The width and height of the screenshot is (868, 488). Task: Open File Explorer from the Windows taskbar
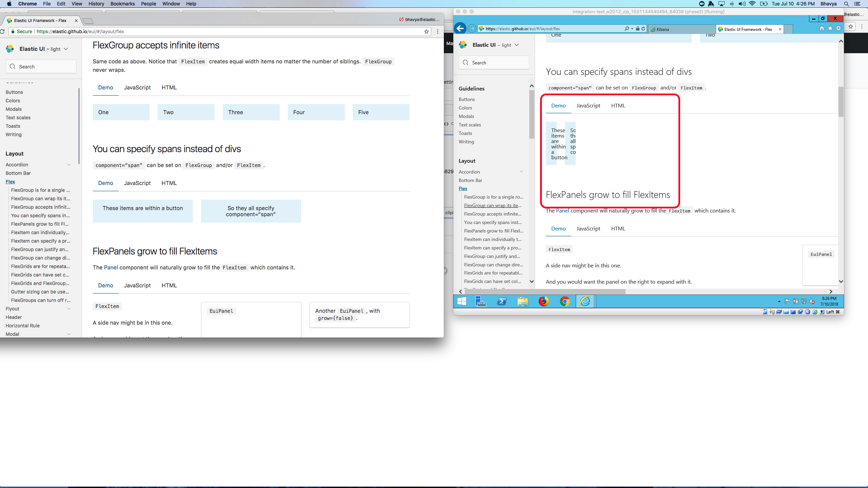[522, 301]
